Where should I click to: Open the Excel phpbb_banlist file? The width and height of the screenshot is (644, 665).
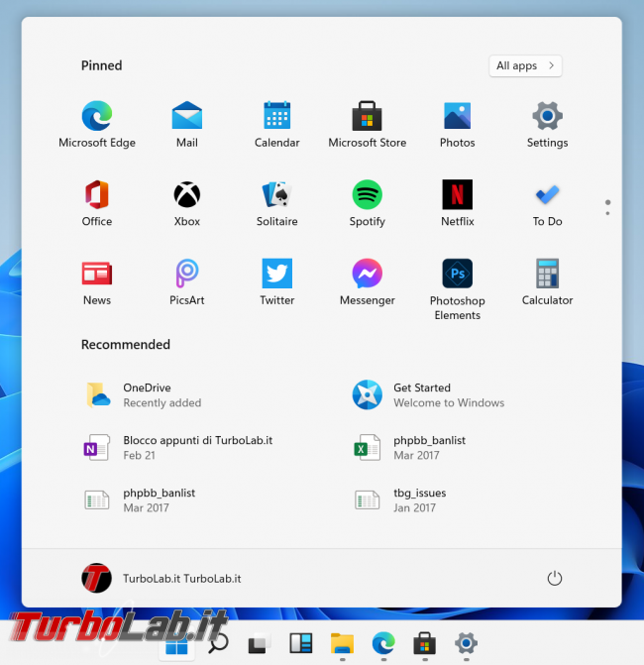click(409, 447)
